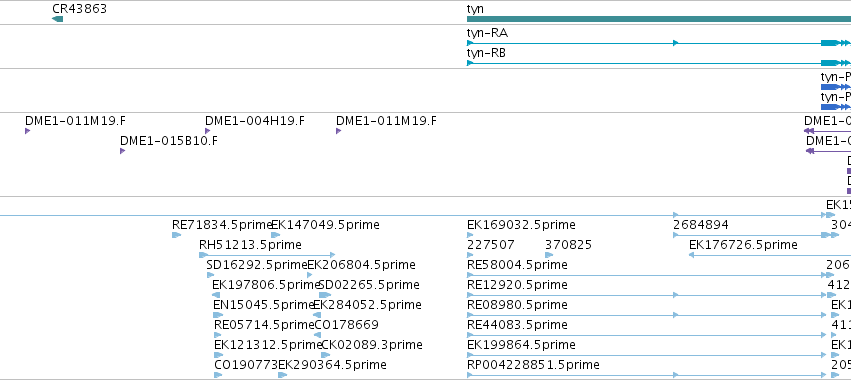
Task: Select the RE44083.5prime EST label
Action: tap(517, 325)
